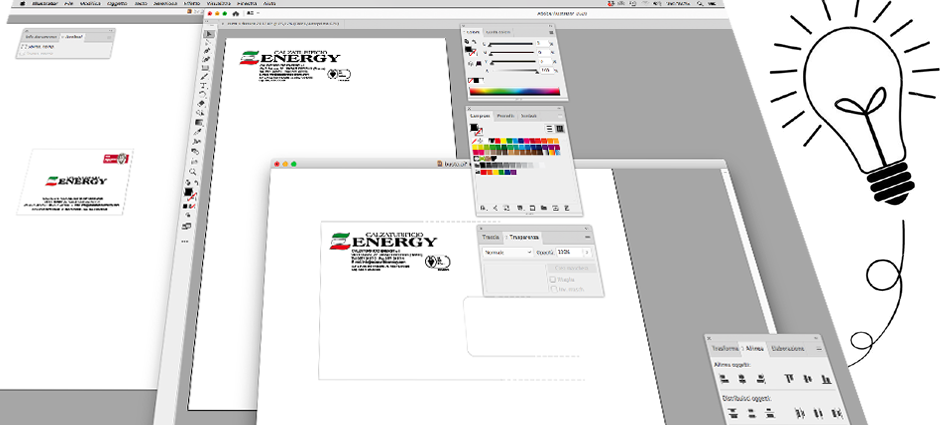950x425 pixels.
Task: Click fill/stroke swatch in left toolbar
Action: [x=190, y=193]
